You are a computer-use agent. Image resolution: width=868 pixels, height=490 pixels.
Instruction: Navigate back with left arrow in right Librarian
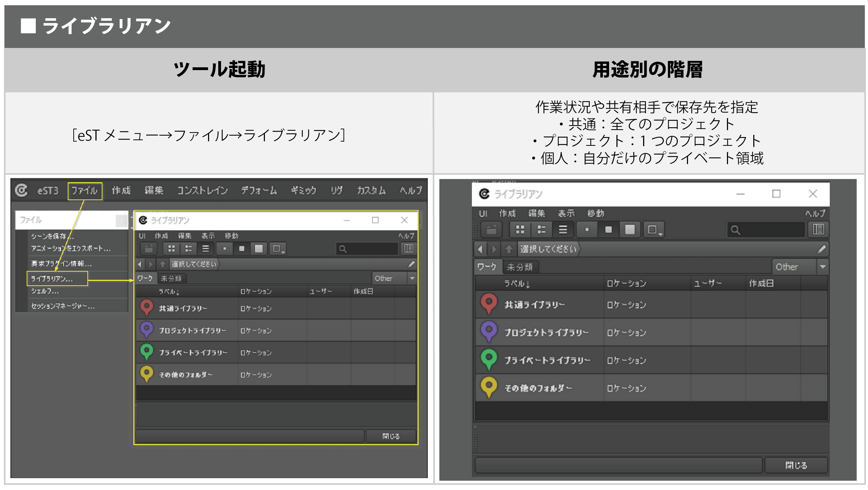coord(480,249)
